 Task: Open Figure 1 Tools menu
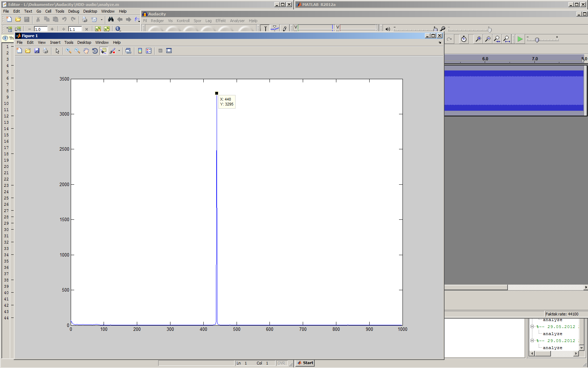[69, 42]
